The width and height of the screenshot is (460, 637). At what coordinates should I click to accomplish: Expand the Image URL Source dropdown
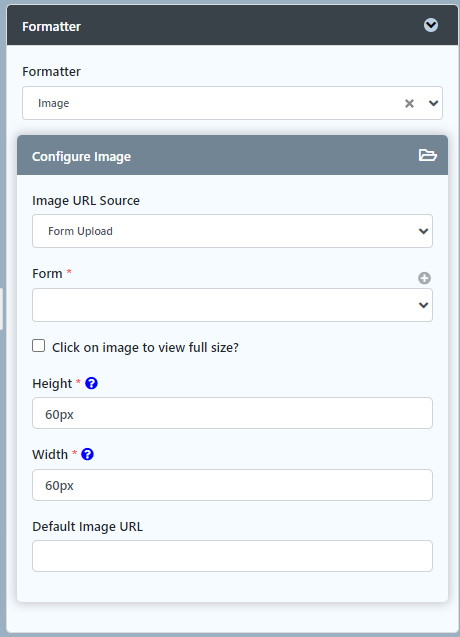pyautogui.click(x=232, y=231)
